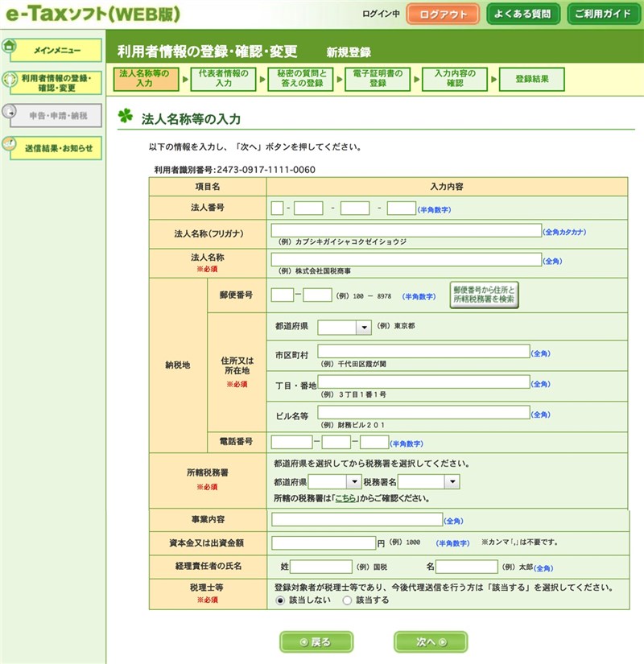Screen dimensions: 644x664
Task: Open 送信結果・お知らせ in the sidebar
Action: pos(56,148)
